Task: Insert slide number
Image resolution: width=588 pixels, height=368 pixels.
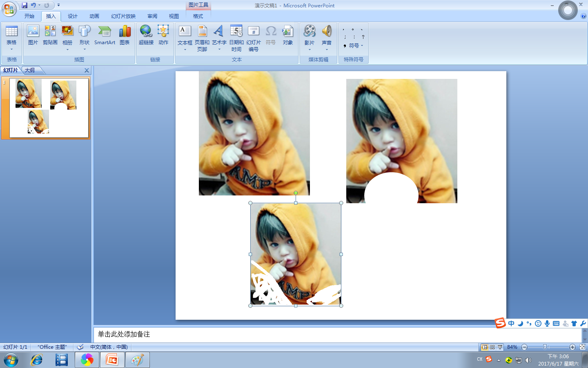Action: coord(254,38)
